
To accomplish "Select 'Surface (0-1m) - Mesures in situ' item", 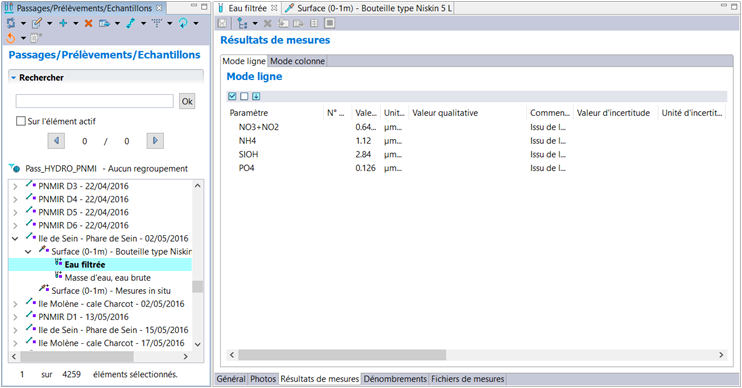I will click(111, 291).
